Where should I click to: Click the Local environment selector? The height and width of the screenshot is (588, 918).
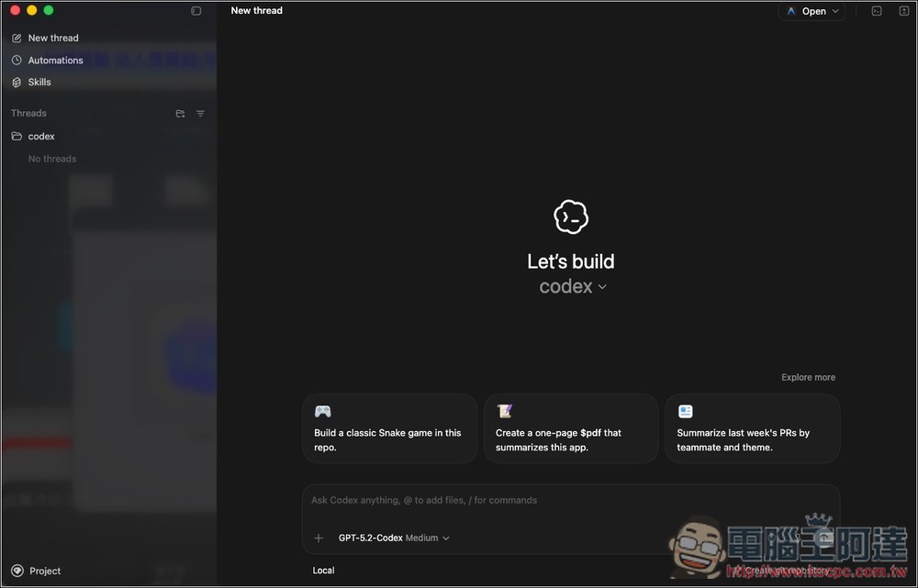point(323,570)
